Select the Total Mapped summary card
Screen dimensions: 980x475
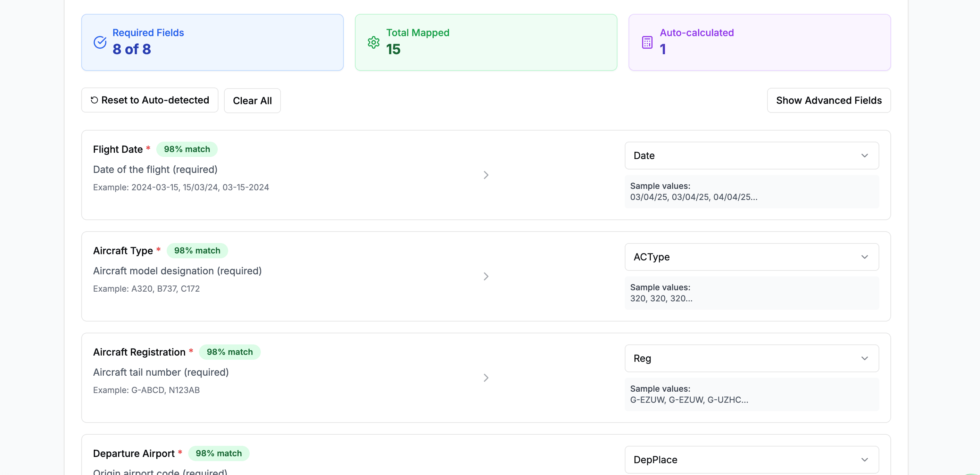tap(486, 42)
